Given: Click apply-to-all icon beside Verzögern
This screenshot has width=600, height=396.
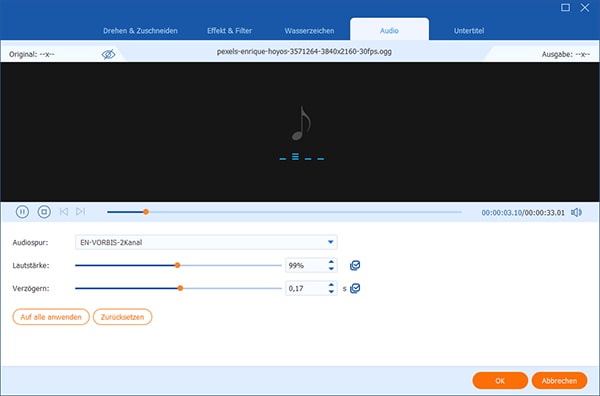Looking at the screenshot, I should tap(355, 288).
